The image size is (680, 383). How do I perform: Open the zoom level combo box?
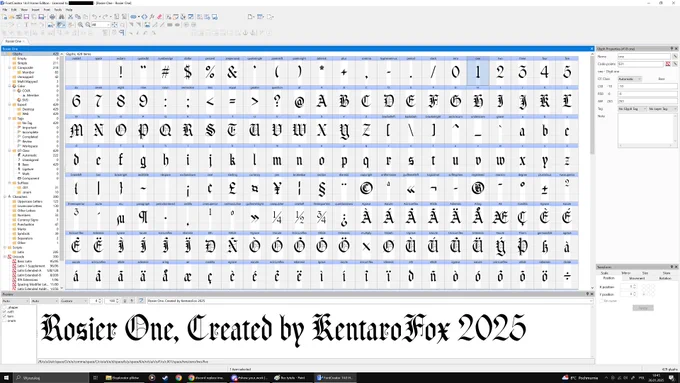click(x=101, y=25)
